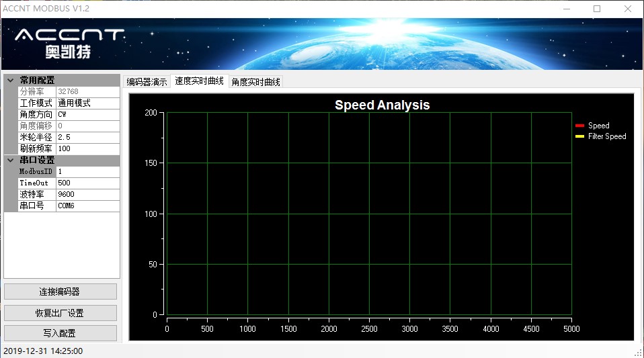Click the 串口号 COM6 value field
Image resolution: width=644 pixels, height=358 pixels.
pos(87,206)
